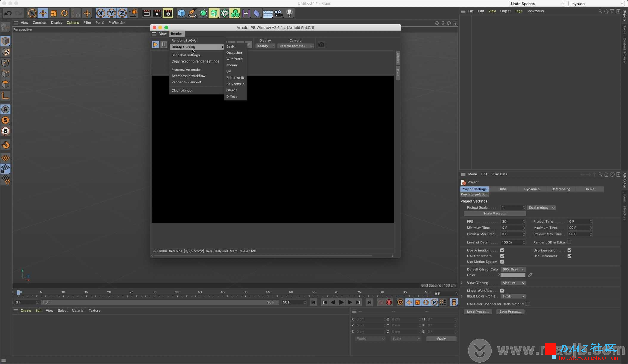628x364 pixels.
Task: Click the magnet Snap icon
Action: point(5,145)
